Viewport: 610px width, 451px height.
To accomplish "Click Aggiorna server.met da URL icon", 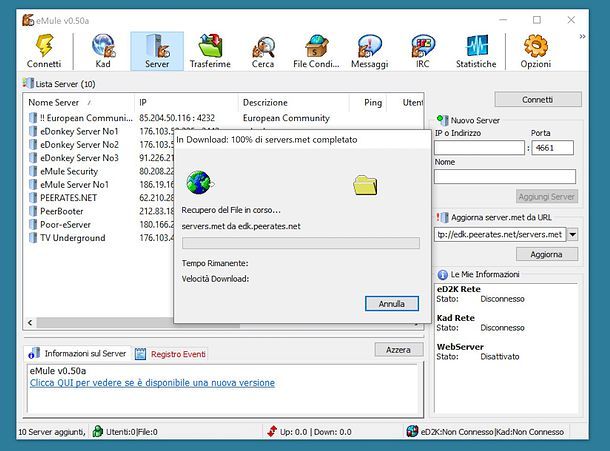I will click(x=442, y=217).
